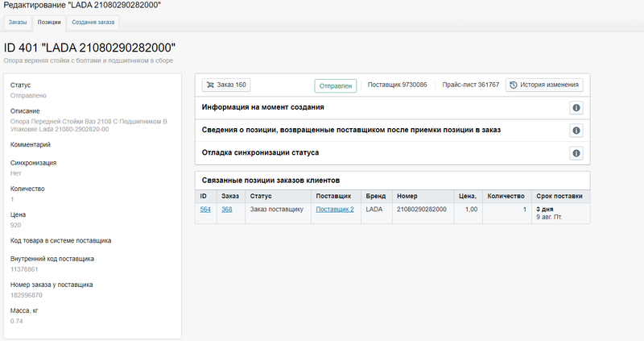Open info icon for creation-time information

tap(576, 108)
